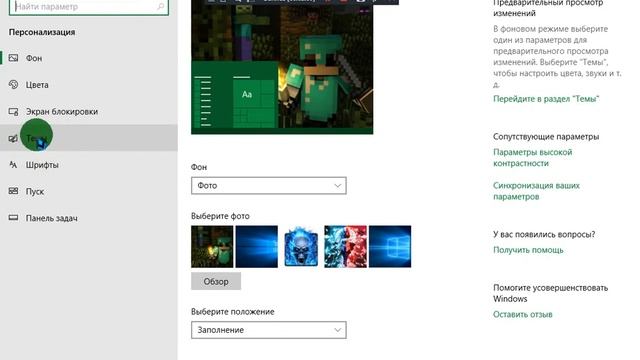
Task: Open the Шрифты section
Action: [89, 165]
